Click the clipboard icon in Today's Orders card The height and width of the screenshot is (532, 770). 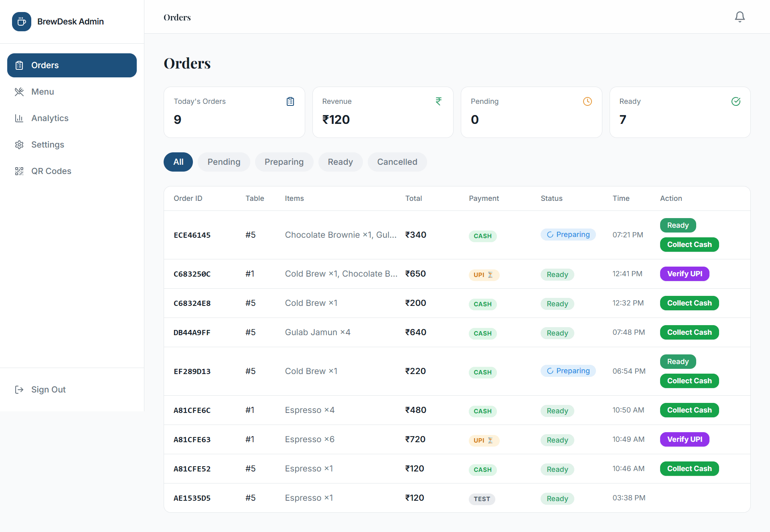coord(290,101)
